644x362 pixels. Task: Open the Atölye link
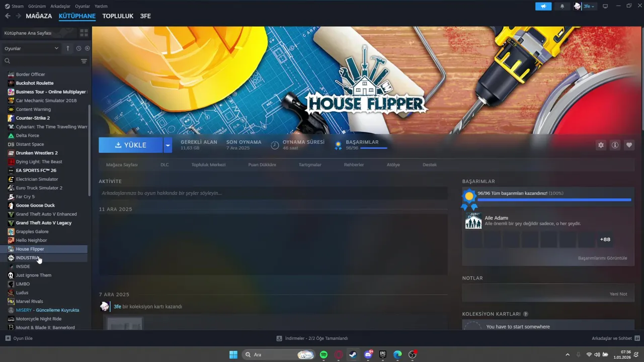click(393, 165)
